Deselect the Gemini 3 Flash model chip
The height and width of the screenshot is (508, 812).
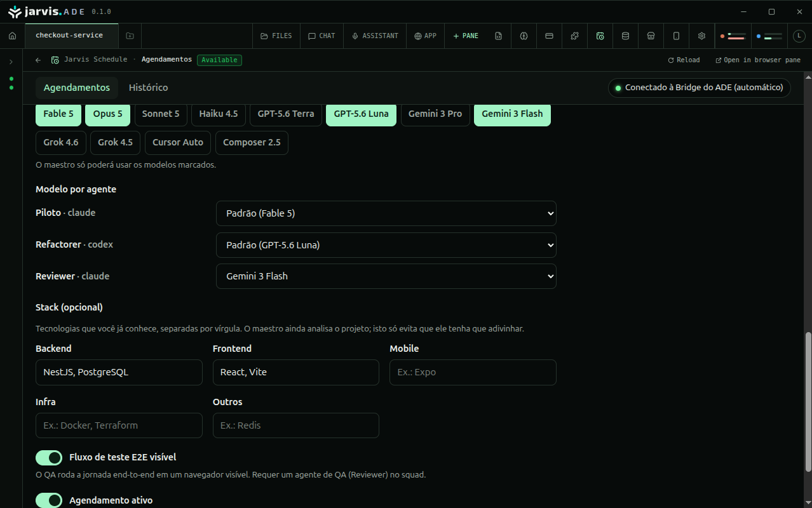[x=512, y=114]
